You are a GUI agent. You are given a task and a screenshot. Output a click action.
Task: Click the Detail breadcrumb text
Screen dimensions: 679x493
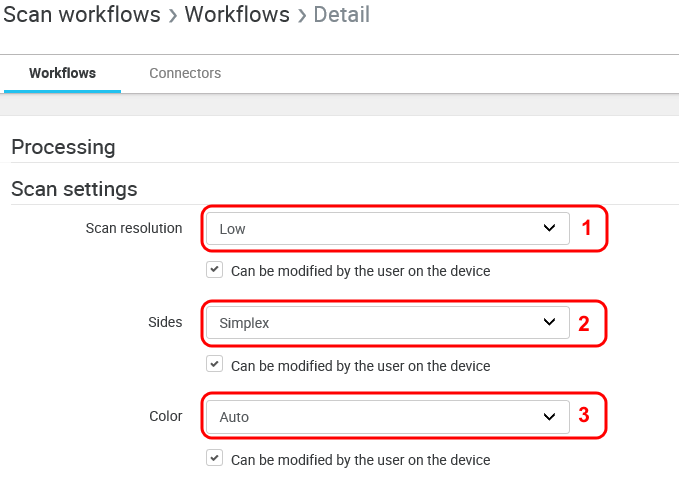click(x=341, y=15)
